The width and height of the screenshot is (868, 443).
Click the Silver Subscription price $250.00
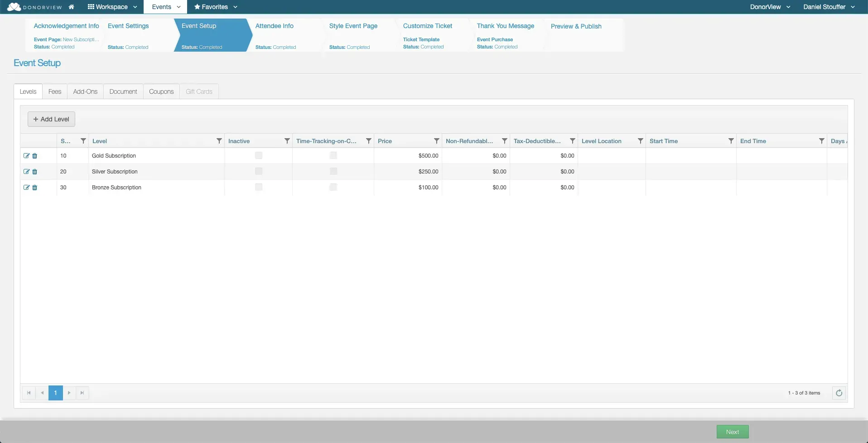point(428,172)
